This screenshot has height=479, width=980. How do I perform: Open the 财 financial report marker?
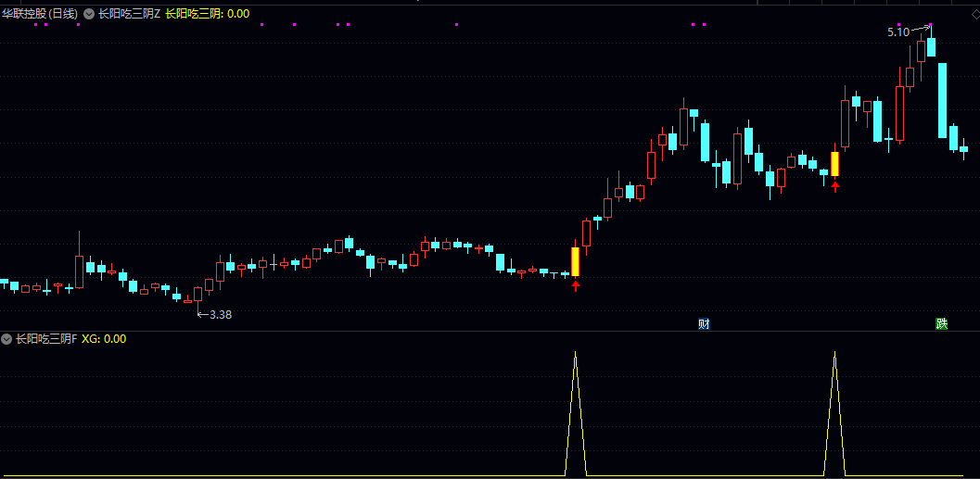pyautogui.click(x=704, y=324)
